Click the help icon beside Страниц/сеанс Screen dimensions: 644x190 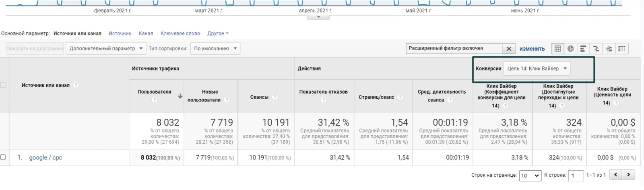coord(400,97)
